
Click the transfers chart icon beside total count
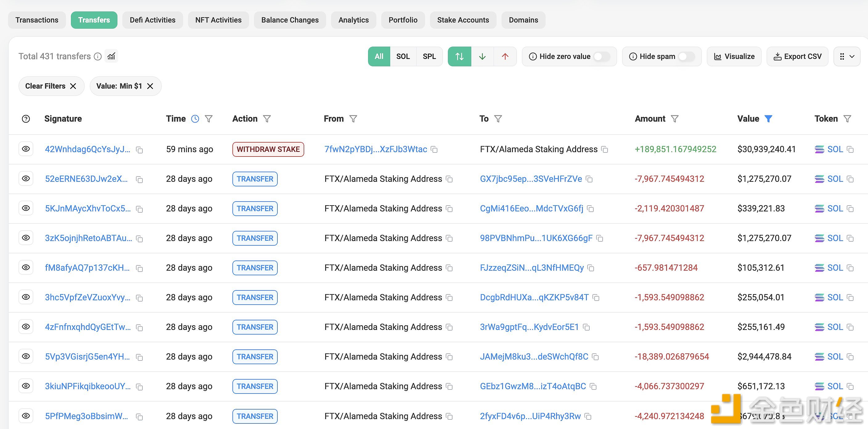coord(111,56)
